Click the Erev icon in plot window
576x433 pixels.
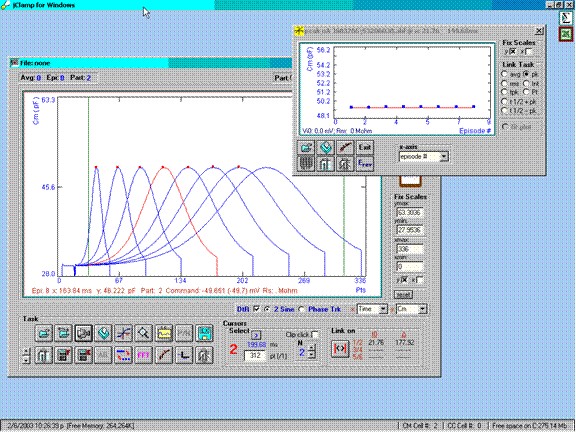[x=364, y=163]
